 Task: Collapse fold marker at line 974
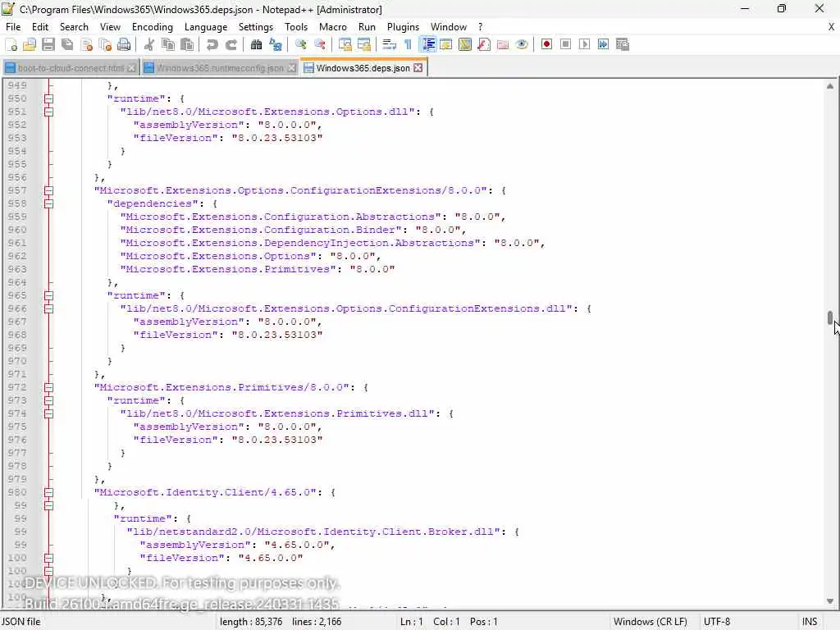pyautogui.click(x=48, y=413)
